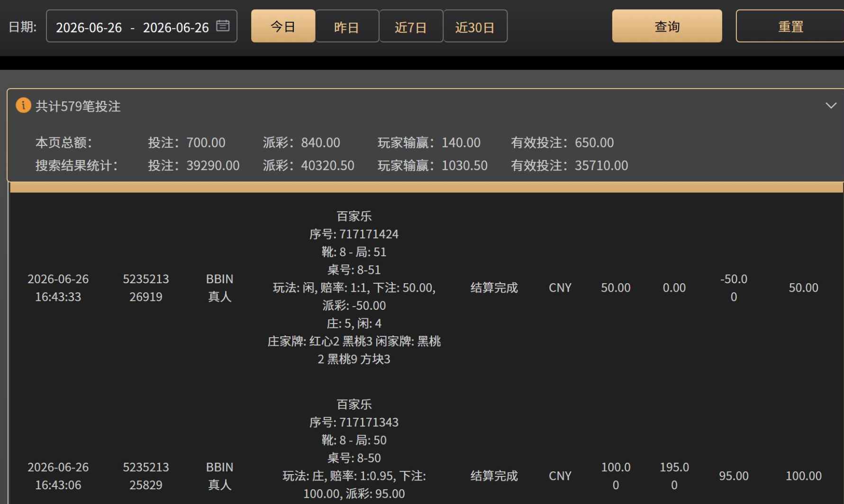Click 结算完成 status in the 16:43:06 row
The width and height of the screenshot is (844, 504).
(x=494, y=476)
